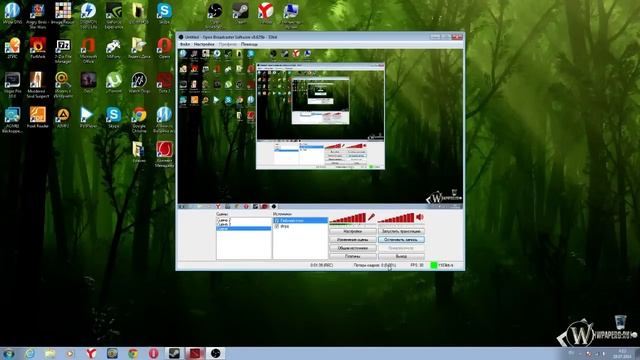Open Помощь menu in OBS
The image size is (640, 360).
(249, 44)
